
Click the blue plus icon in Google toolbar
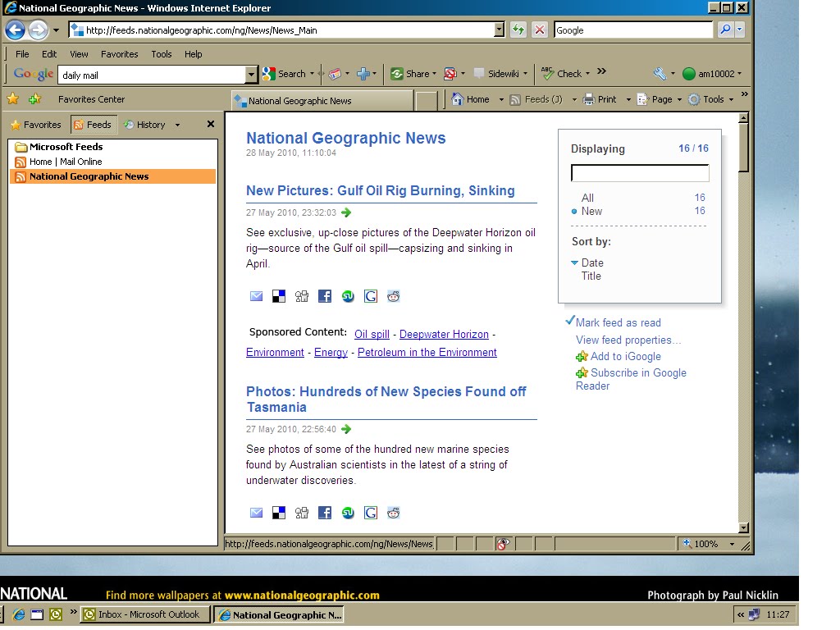click(363, 74)
